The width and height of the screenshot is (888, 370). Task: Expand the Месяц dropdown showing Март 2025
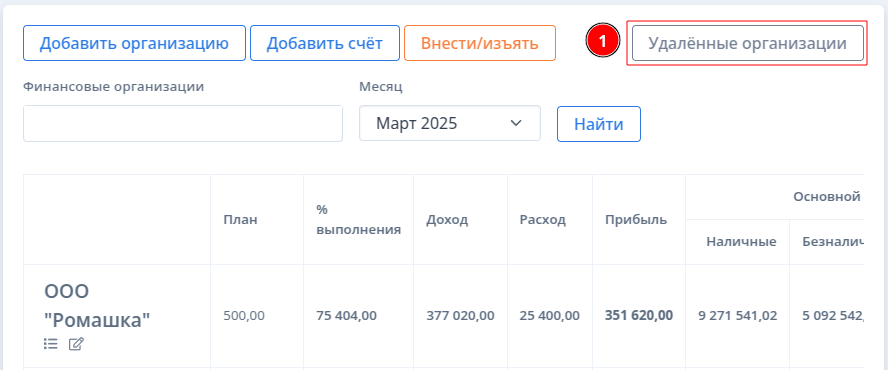450,123
